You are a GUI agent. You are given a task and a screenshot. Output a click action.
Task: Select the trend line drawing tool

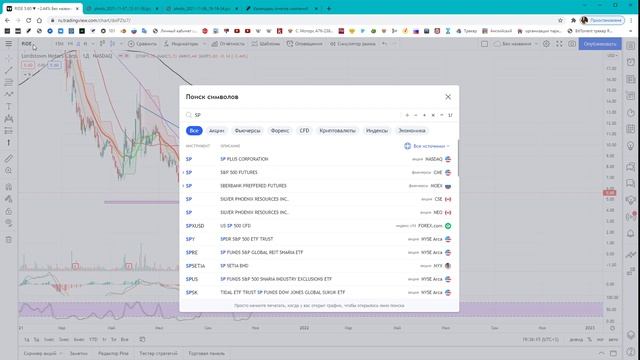9,70
